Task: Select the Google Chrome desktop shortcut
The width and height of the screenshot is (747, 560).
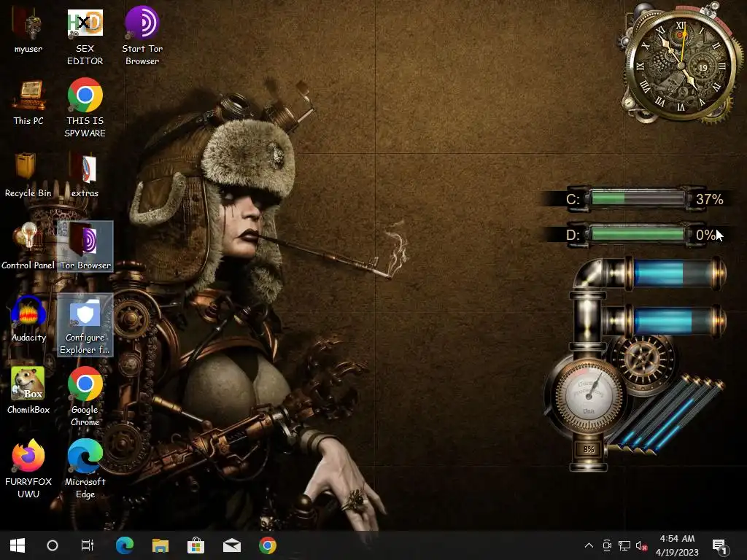Action: tap(85, 397)
